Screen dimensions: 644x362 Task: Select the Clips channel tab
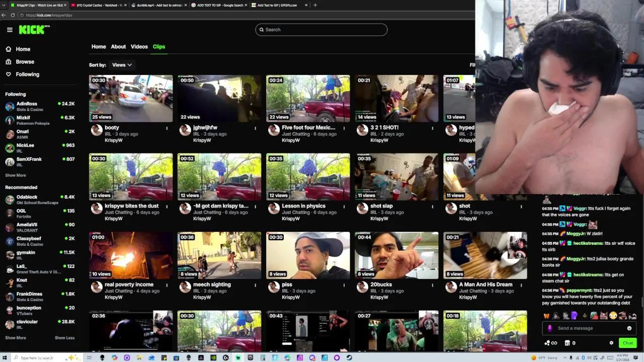(159, 47)
